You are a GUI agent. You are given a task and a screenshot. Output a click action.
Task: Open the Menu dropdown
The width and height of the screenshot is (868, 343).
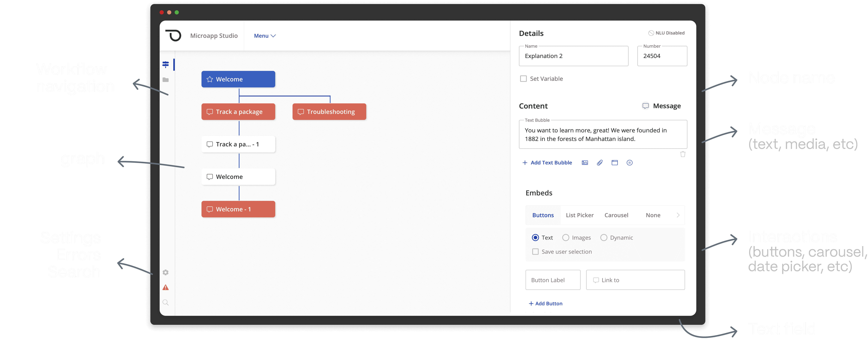click(265, 36)
